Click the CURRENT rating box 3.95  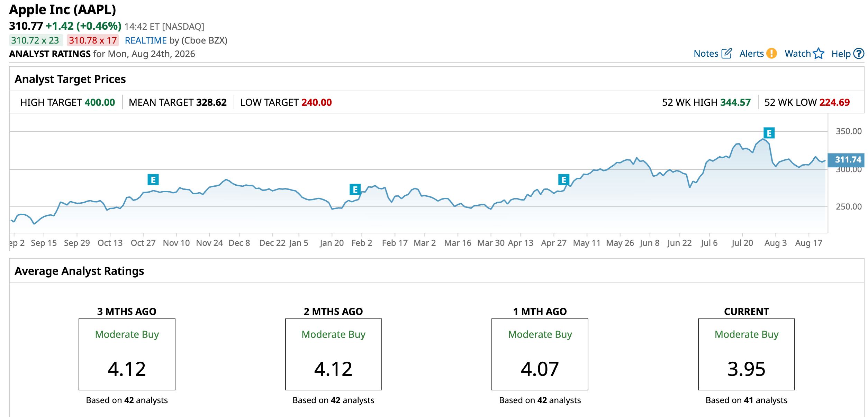[x=747, y=354]
